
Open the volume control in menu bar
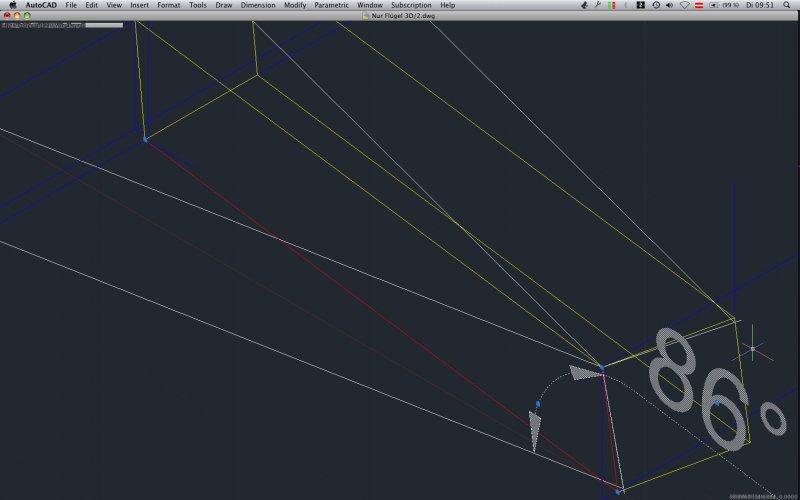click(669, 5)
